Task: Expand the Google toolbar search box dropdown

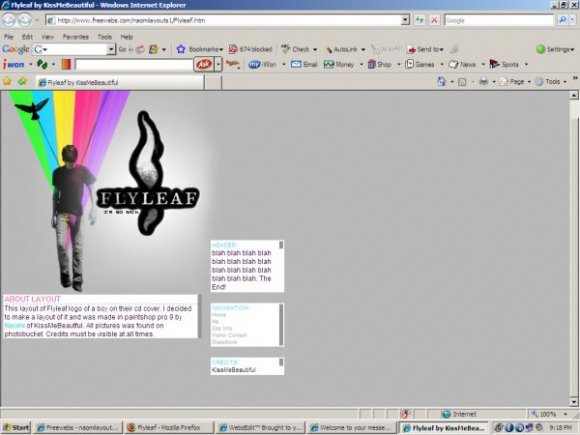Action: pos(111,49)
